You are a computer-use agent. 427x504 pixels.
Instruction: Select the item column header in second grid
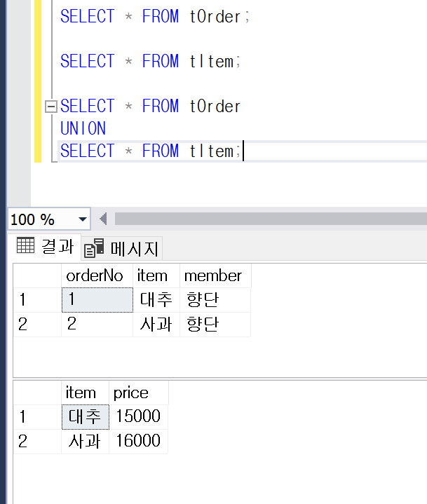[x=86, y=393]
